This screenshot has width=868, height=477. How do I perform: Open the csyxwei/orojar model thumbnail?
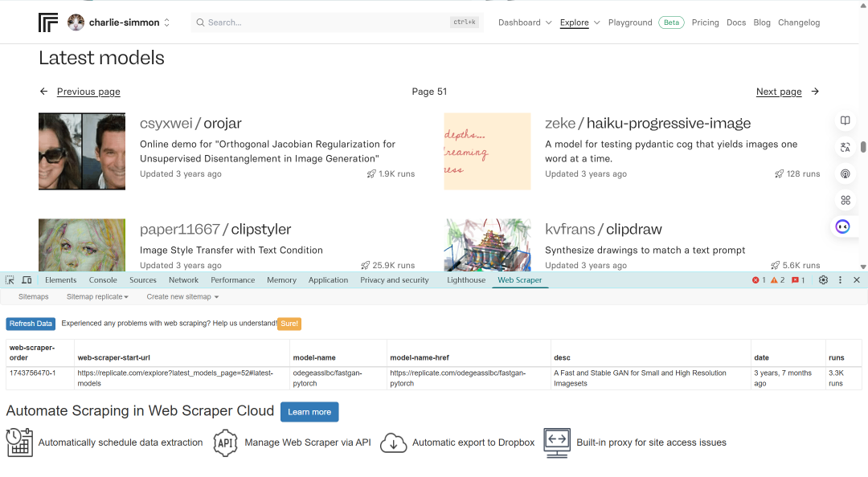[x=82, y=152]
